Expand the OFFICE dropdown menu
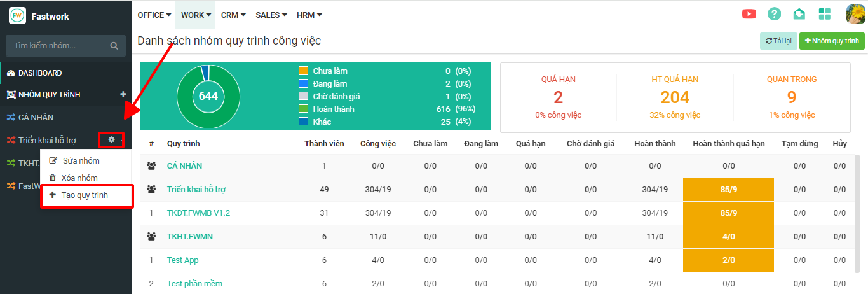This screenshot has width=868, height=294. pos(154,15)
